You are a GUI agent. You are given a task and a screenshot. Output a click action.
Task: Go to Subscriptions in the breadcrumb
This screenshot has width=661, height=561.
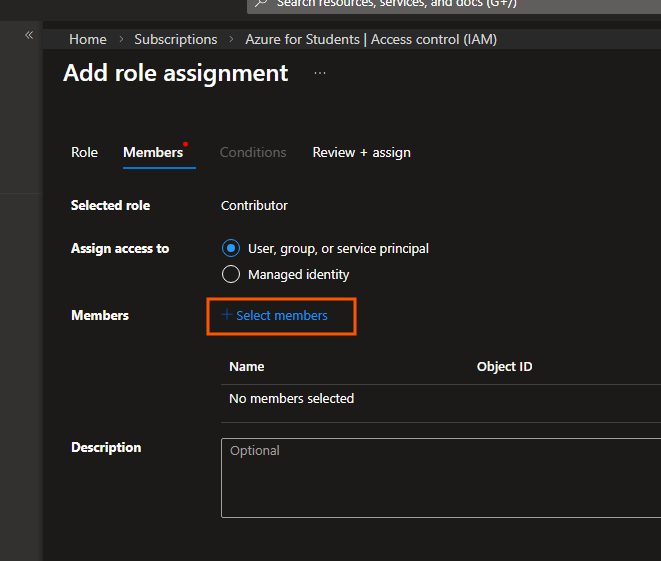[x=176, y=39]
